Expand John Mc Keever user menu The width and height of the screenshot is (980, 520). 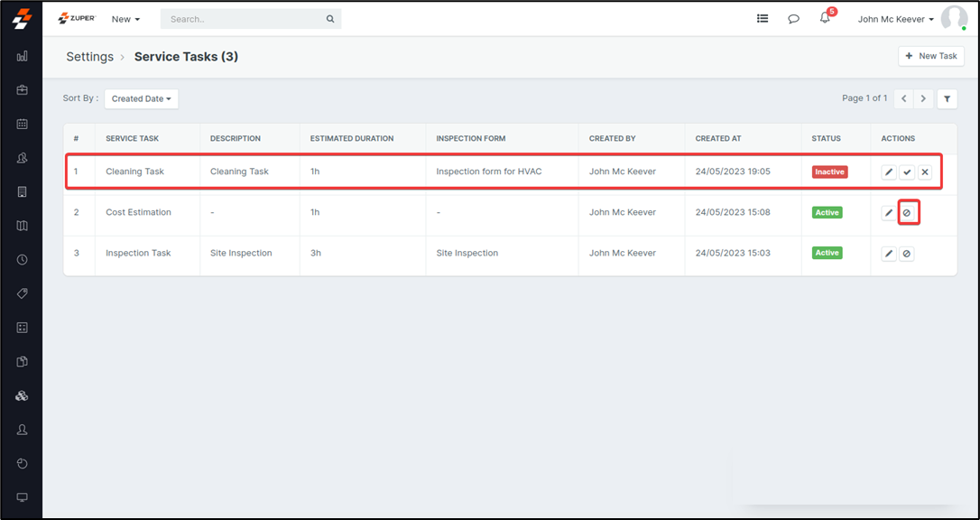coord(895,19)
